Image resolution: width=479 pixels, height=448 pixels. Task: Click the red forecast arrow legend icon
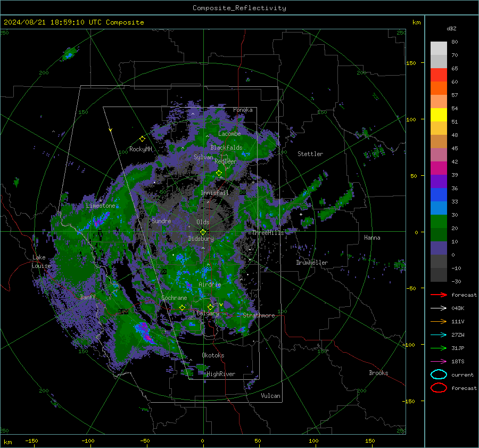pyautogui.click(x=439, y=295)
